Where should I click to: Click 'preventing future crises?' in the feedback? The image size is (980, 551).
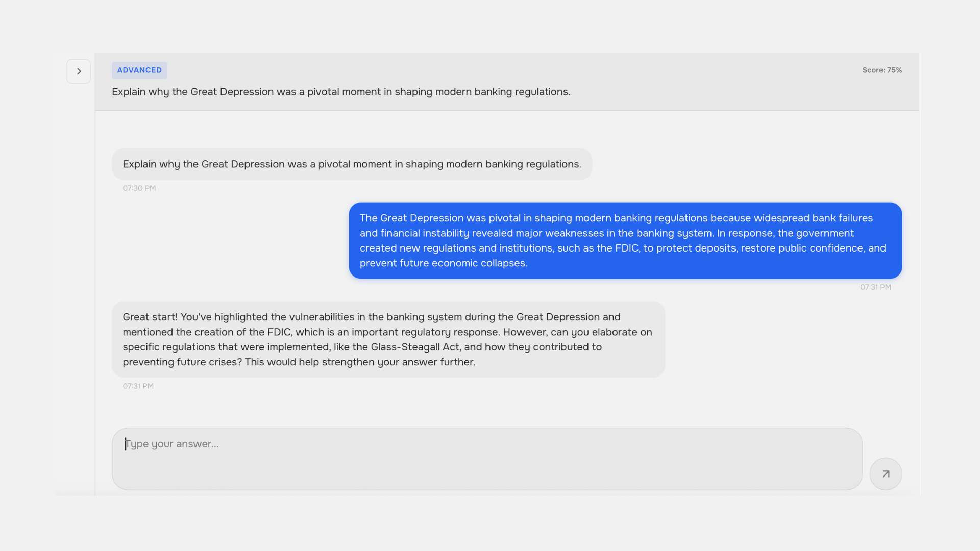[182, 362]
